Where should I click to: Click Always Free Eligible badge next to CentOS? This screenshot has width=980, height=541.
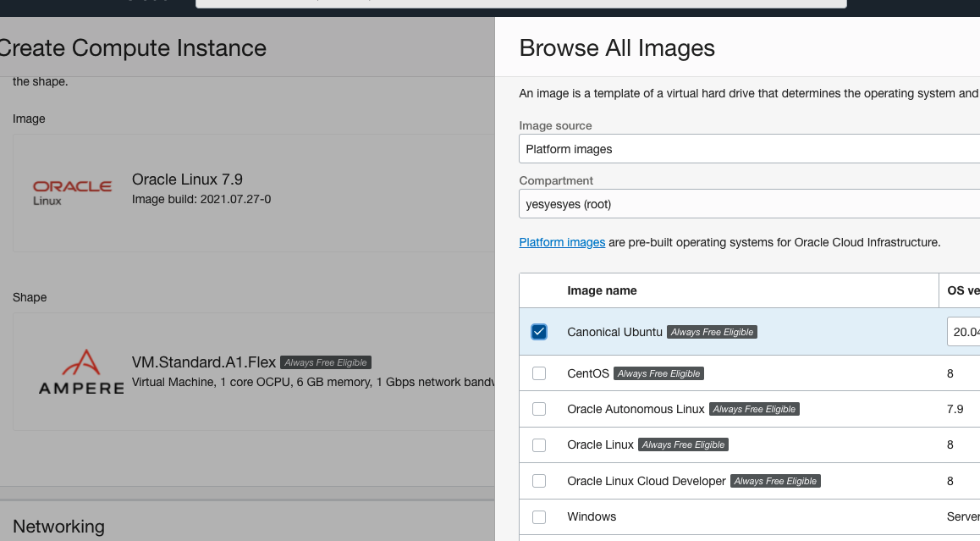tap(658, 373)
